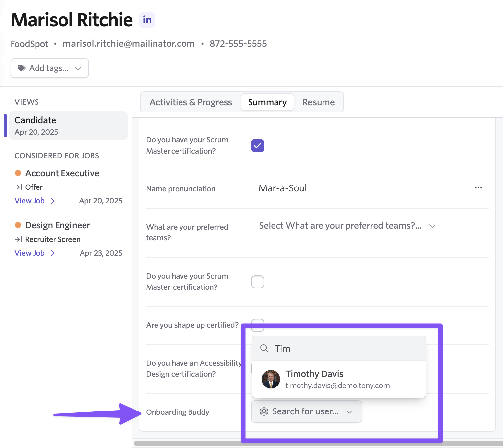Click the orange status dot for Design Engineer

18,225
